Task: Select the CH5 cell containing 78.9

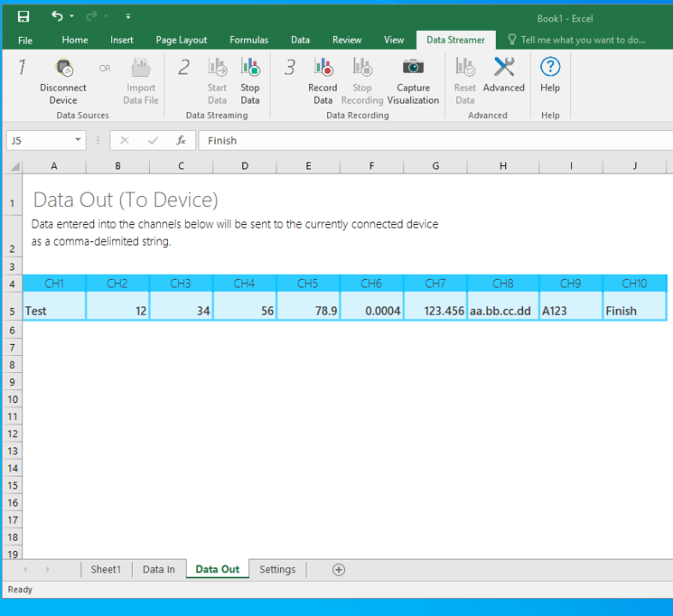Action: 308,311
